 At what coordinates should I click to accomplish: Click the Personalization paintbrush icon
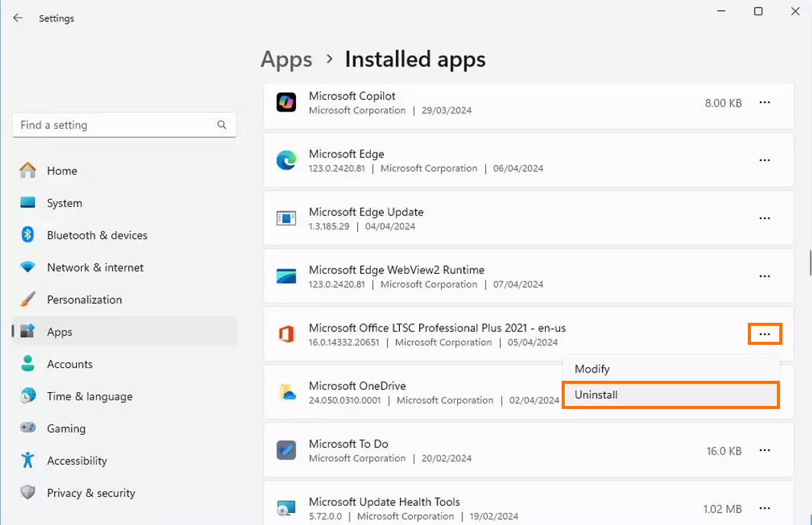27,299
